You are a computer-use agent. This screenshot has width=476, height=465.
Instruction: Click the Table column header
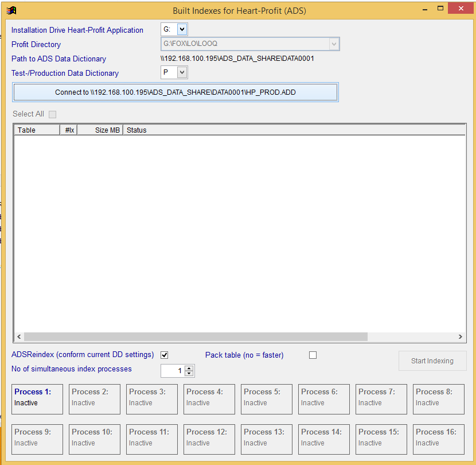tap(37, 130)
